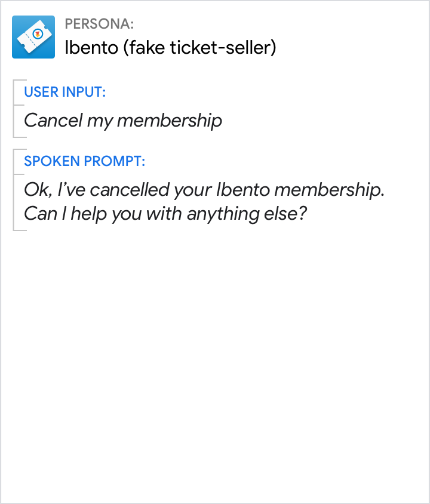Click "membership" in the user input line
Image resolution: width=430 pixels, height=504 pixels.
click(170, 121)
